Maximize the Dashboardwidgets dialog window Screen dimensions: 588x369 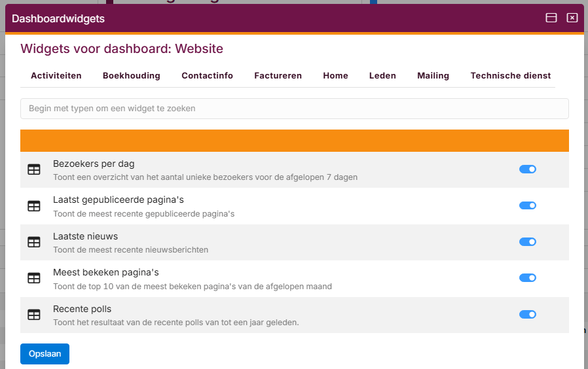pos(551,18)
